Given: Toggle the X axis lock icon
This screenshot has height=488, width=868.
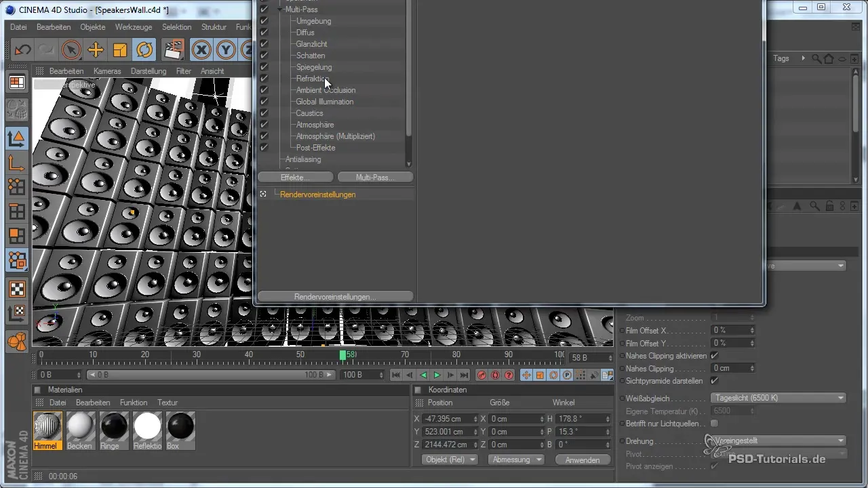Looking at the screenshot, I should [201, 50].
